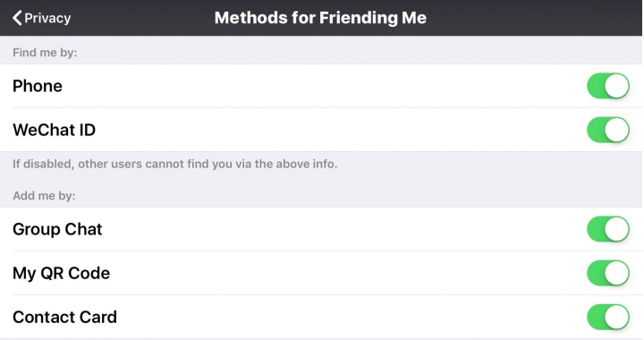
Task: Click the Methods for Friending Me title
Action: click(x=320, y=18)
